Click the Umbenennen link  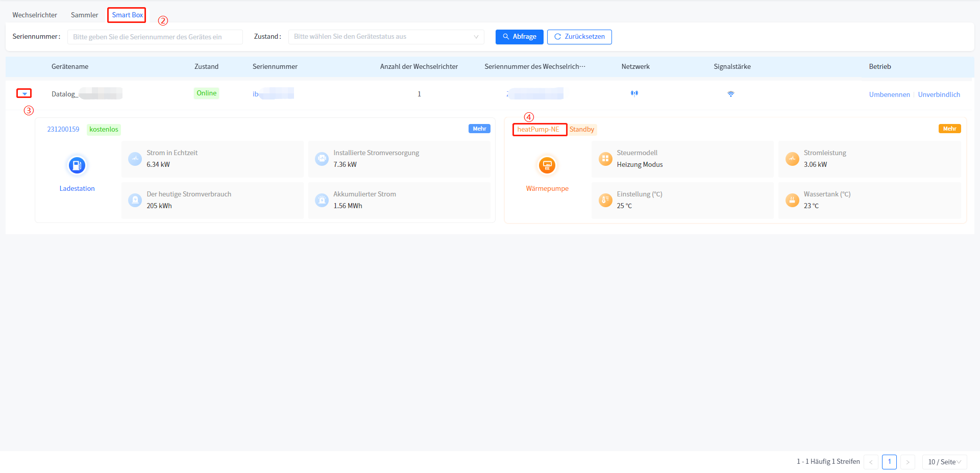click(889, 94)
